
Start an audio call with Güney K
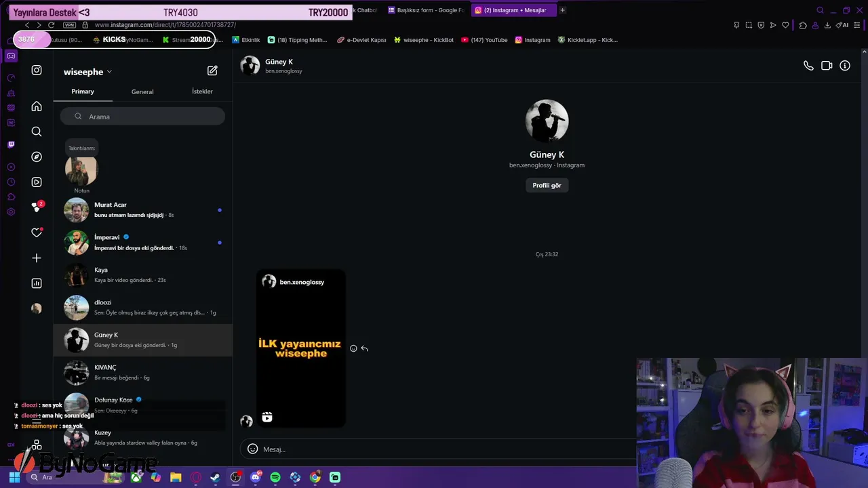coord(808,66)
